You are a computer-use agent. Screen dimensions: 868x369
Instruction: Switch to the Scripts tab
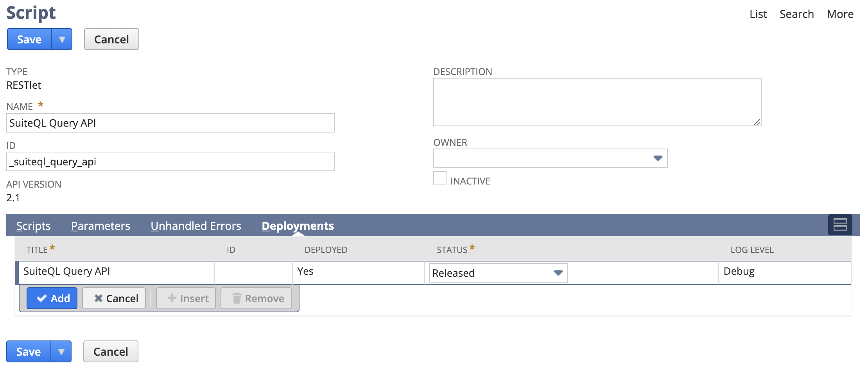coord(33,226)
